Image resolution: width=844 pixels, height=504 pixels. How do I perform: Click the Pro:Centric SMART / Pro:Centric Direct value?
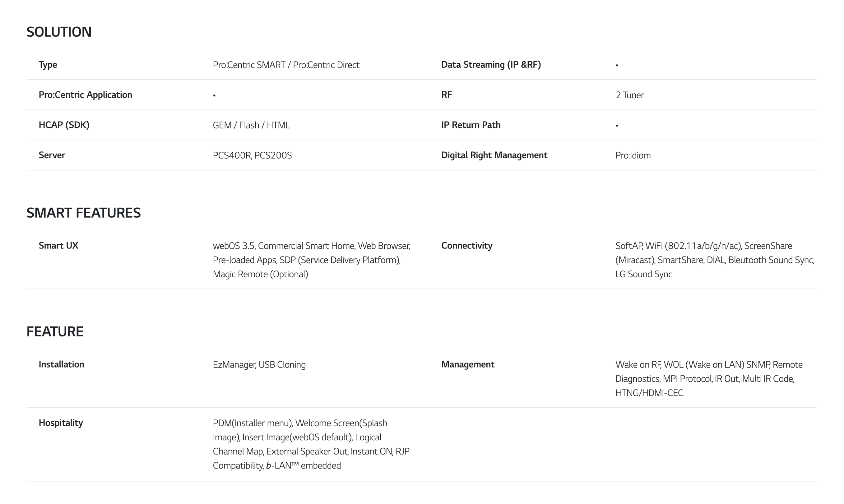286,65
